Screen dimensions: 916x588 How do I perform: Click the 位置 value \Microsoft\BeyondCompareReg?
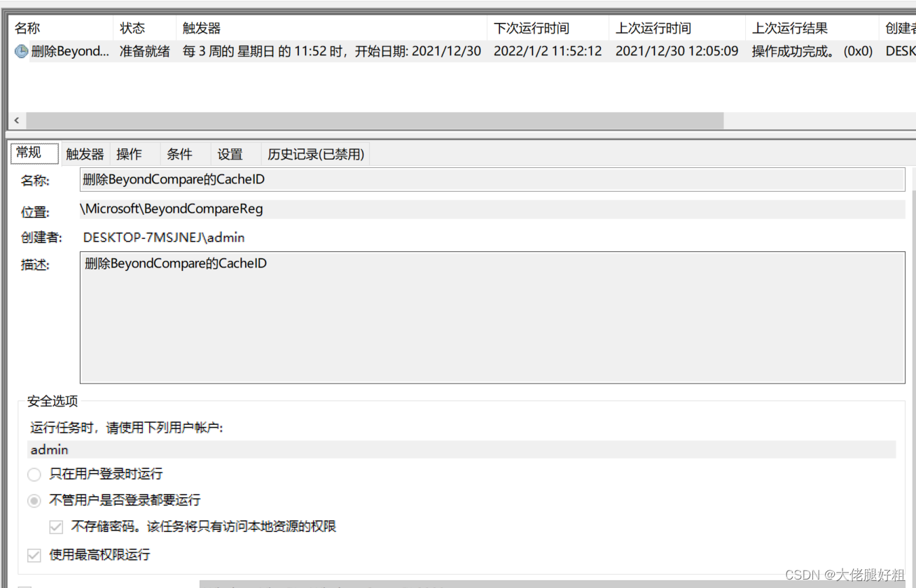492,209
